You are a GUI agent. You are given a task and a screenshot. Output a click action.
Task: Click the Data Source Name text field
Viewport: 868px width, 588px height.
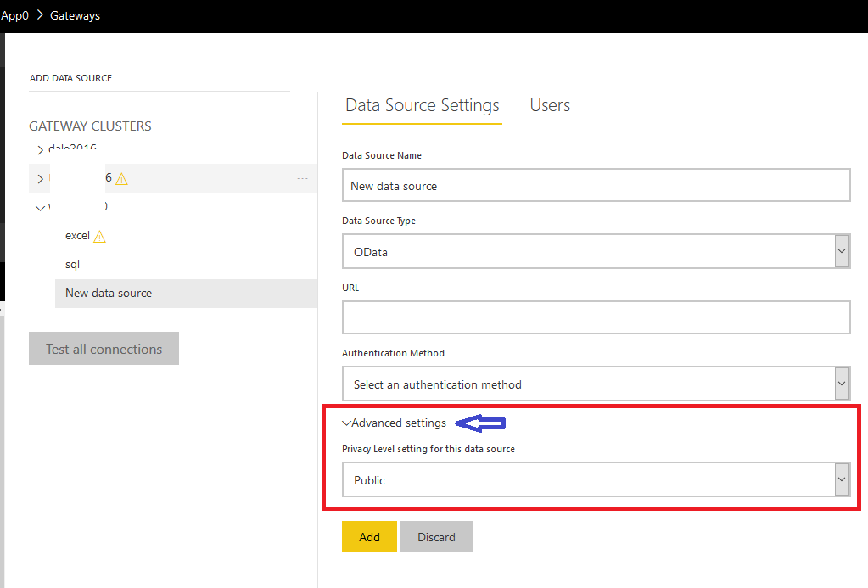tap(596, 185)
